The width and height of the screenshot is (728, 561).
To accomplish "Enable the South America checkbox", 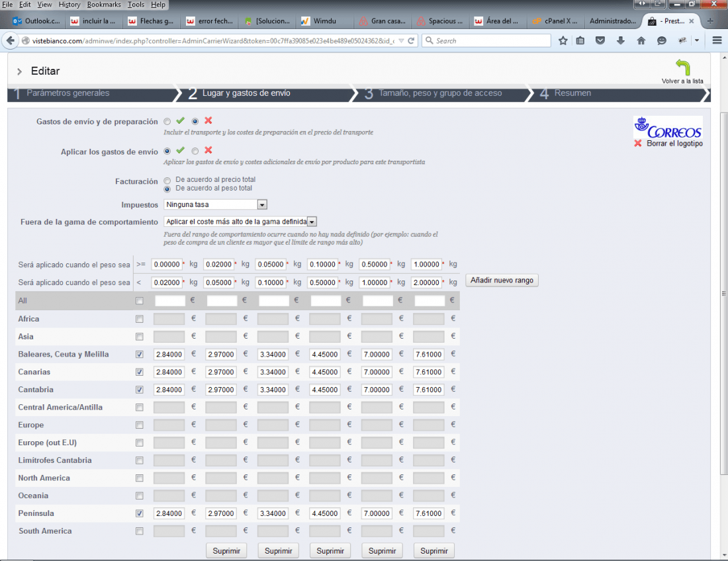I will (139, 531).
